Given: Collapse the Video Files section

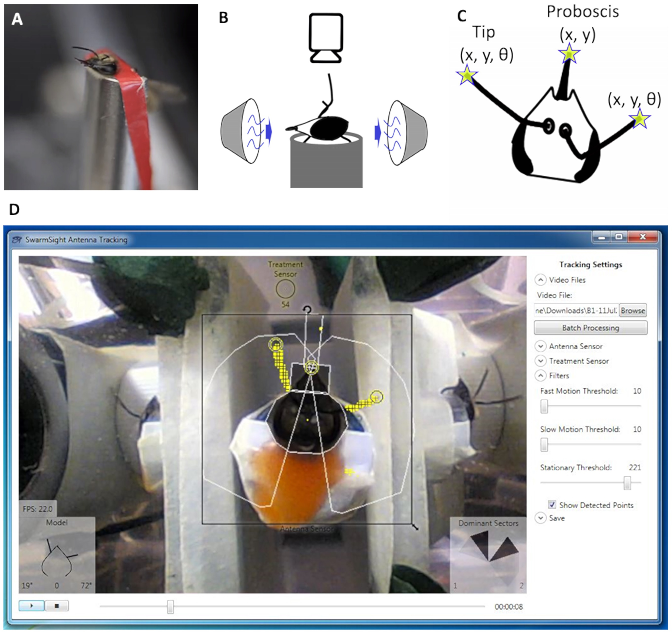Looking at the screenshot, I should coord(540,280).
